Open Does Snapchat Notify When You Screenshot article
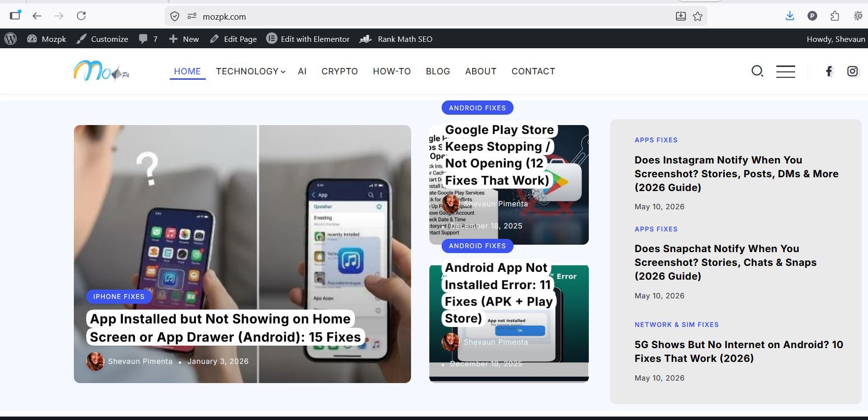Viewport: 868px width, 420px height. click(x=726, y=262)
